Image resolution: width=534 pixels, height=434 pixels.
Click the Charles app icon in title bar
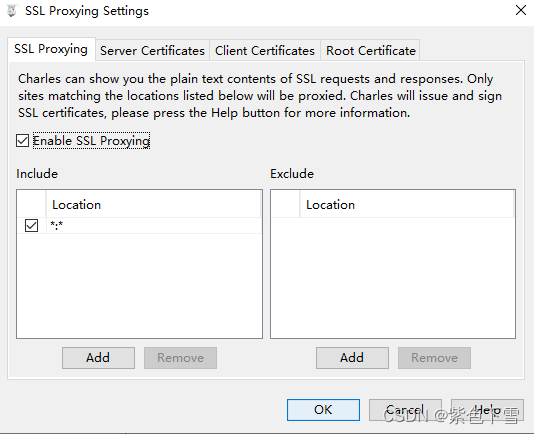tap(11, 11)
